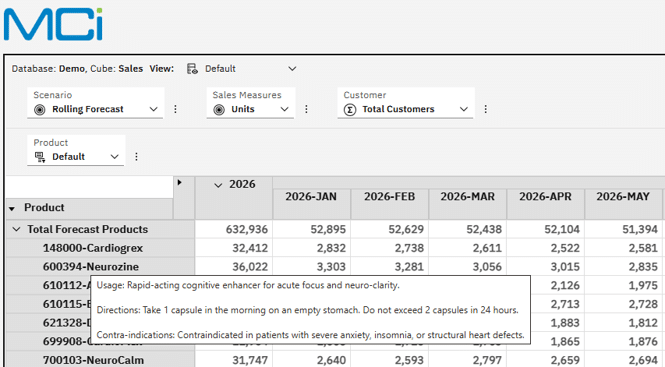Click the 52,438 cell
Image resolution: width=665 pixels, height=367 pixels.
[468, 229]
